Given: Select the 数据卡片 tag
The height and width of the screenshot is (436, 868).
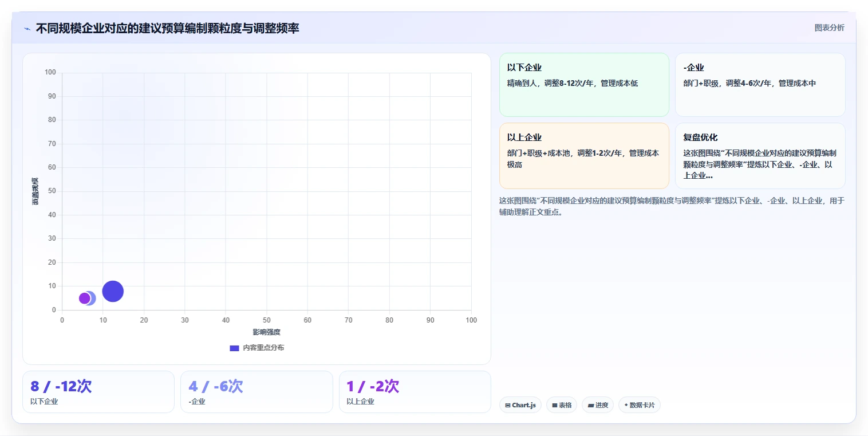Looking at the screenshot, I should click(639, 405).
